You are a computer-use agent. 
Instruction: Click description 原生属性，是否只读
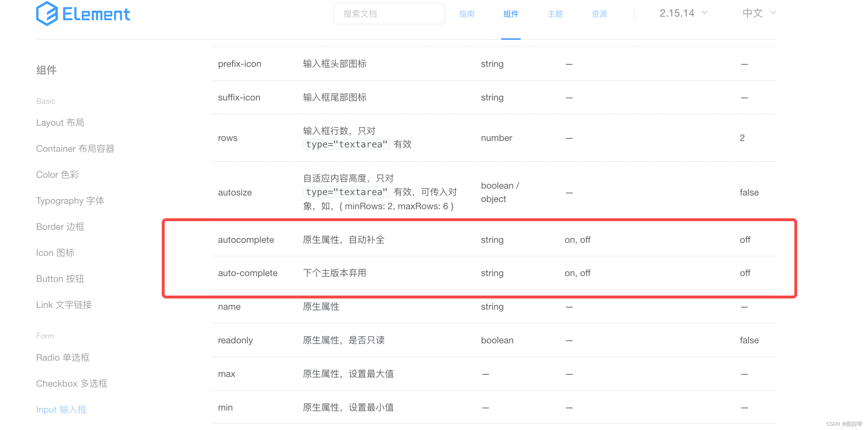(x=344, y=340)
